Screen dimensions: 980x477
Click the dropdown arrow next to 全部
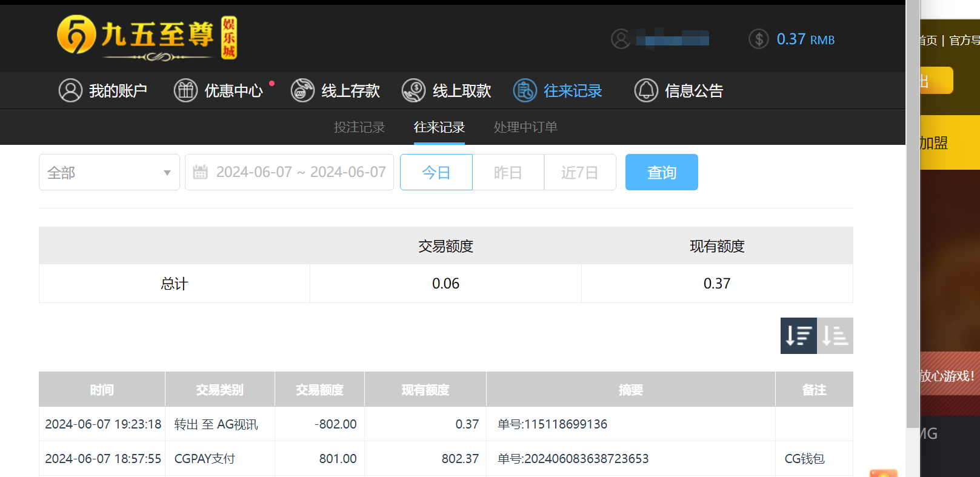pyautogui.click(x=167, y=173)
